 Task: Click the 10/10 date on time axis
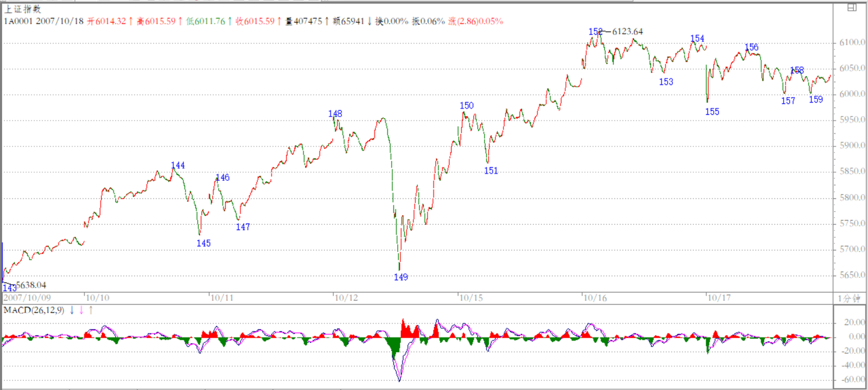tap(97, 297)
